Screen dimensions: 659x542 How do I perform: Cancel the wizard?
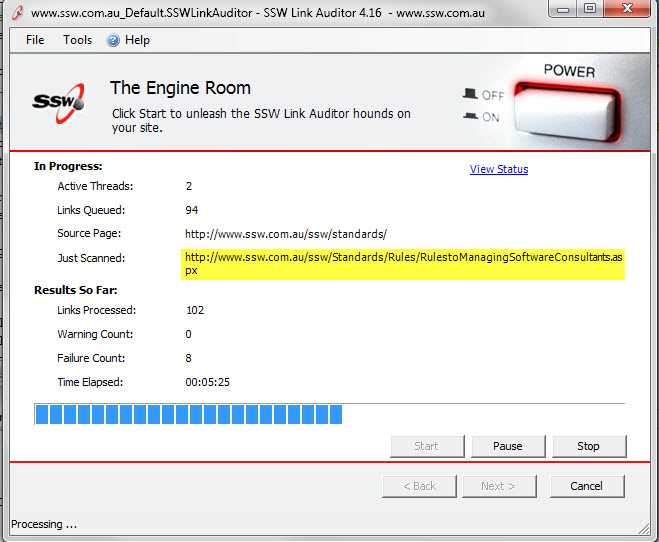click(586, 486)
